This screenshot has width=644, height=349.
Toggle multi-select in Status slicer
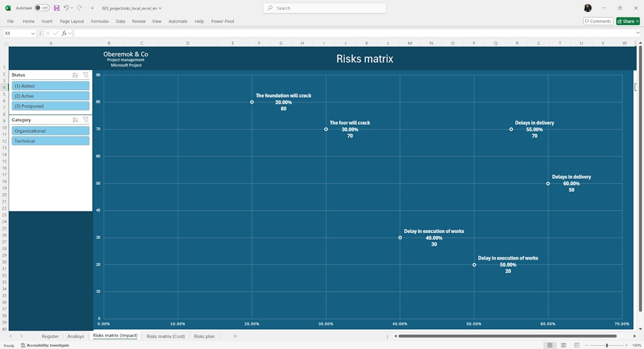pyautogui.click(x=75, y=75)
